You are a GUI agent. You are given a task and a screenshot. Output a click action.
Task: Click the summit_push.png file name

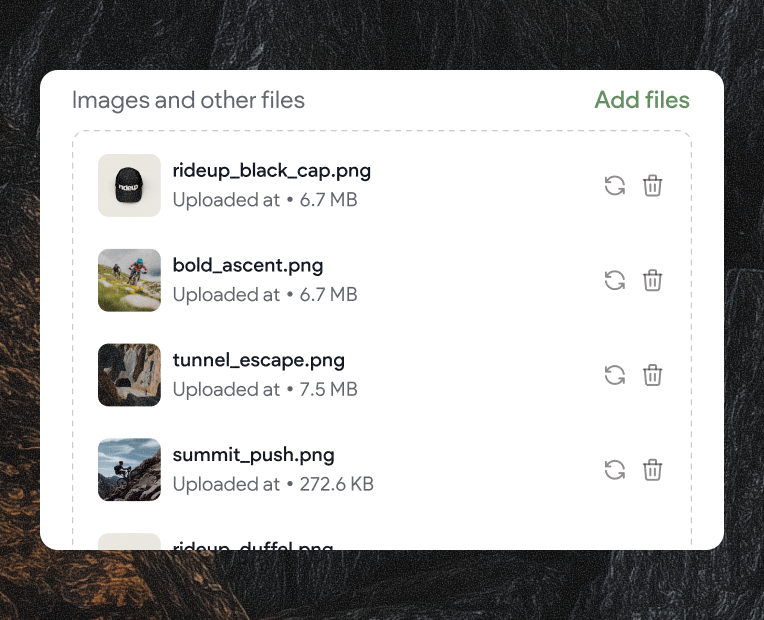coord(253,455)
